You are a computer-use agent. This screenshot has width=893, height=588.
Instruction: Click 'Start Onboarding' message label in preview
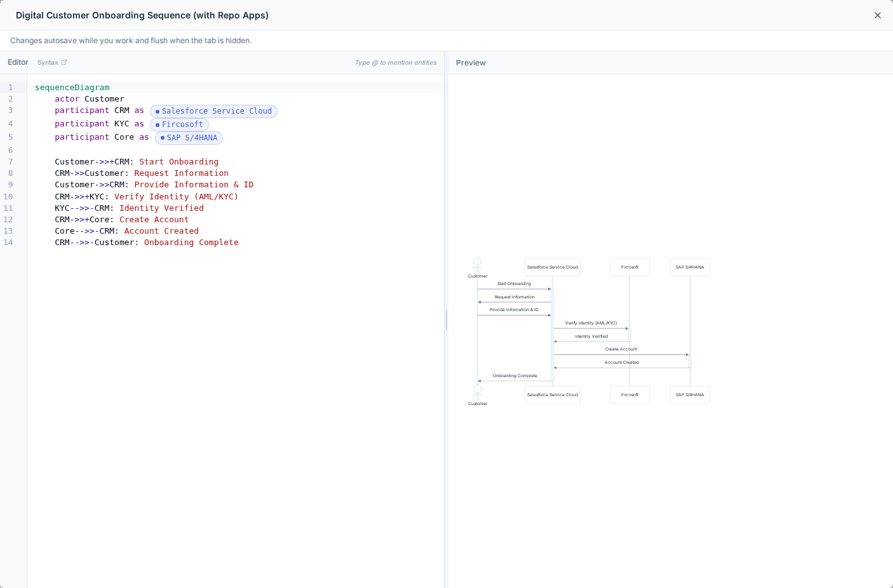[514, 284]
